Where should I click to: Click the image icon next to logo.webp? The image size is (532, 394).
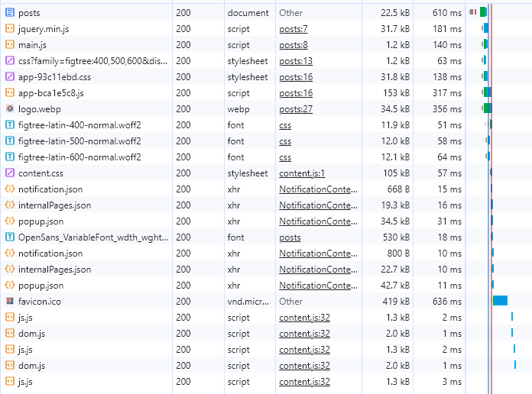coord(10,108)
